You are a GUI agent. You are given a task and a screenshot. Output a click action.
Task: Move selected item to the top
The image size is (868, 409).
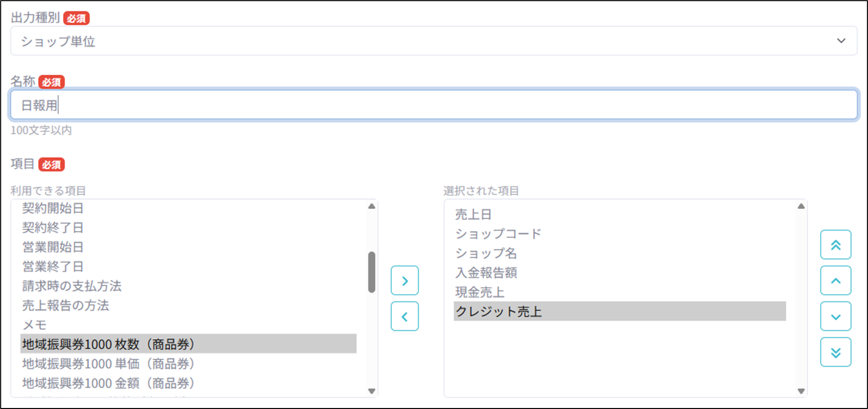(836, 245)
